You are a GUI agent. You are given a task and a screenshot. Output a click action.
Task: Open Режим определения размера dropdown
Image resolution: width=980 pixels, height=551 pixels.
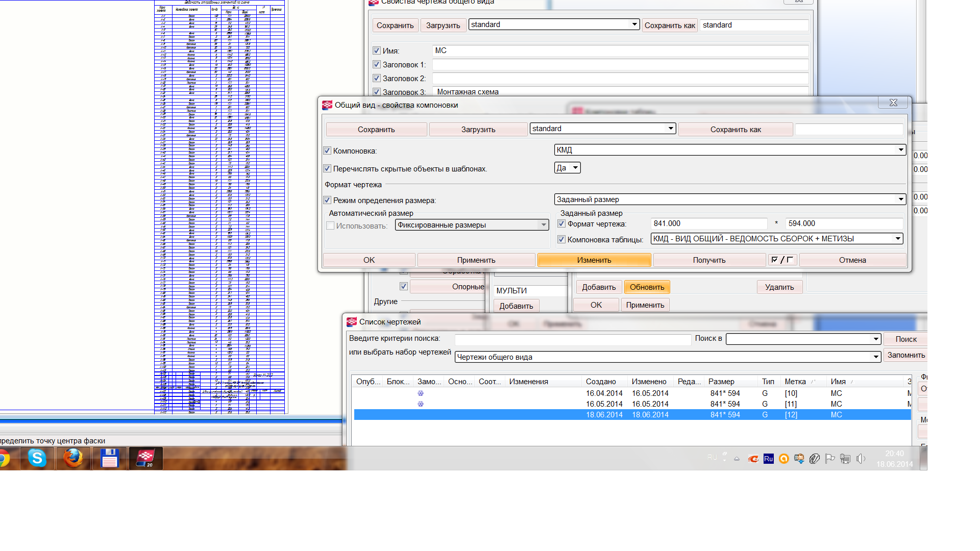900,199
